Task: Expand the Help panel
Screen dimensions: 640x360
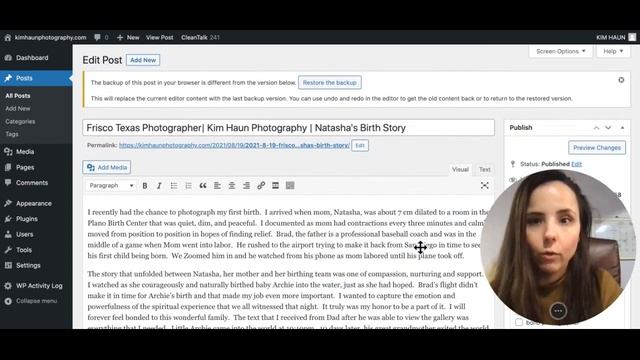Action: click(613, 51)
